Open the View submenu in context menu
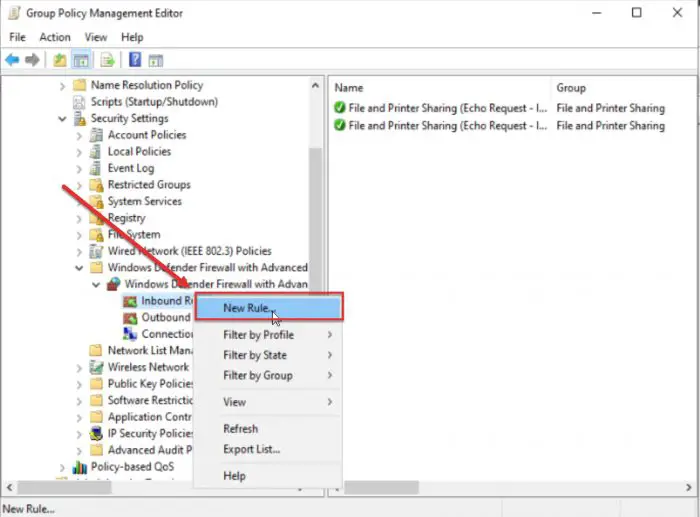This screenshot has width=700, height=517. point(269,402)
